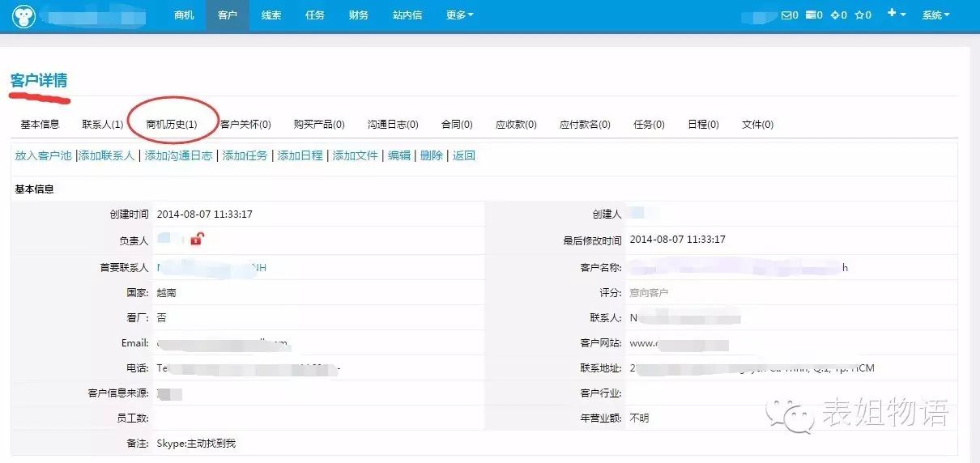
Task: Click the 基本信息 section header
Action: tap(35, 189)
